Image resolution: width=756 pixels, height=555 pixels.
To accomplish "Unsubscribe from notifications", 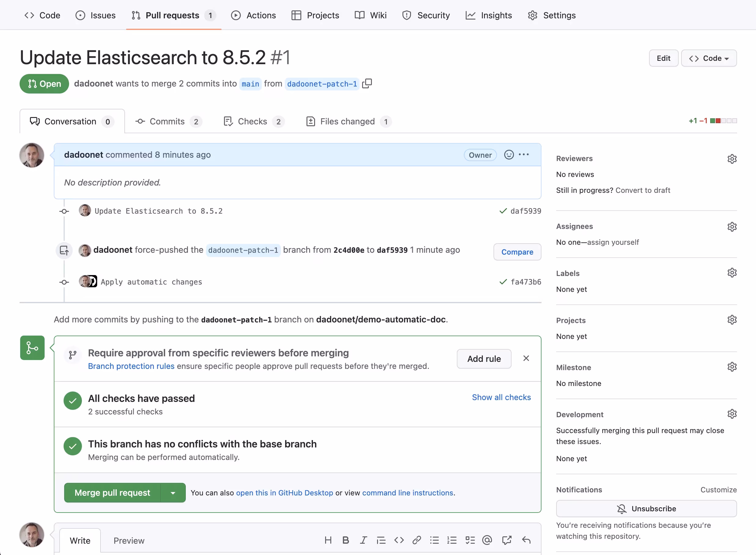I will tap(646, 509).
